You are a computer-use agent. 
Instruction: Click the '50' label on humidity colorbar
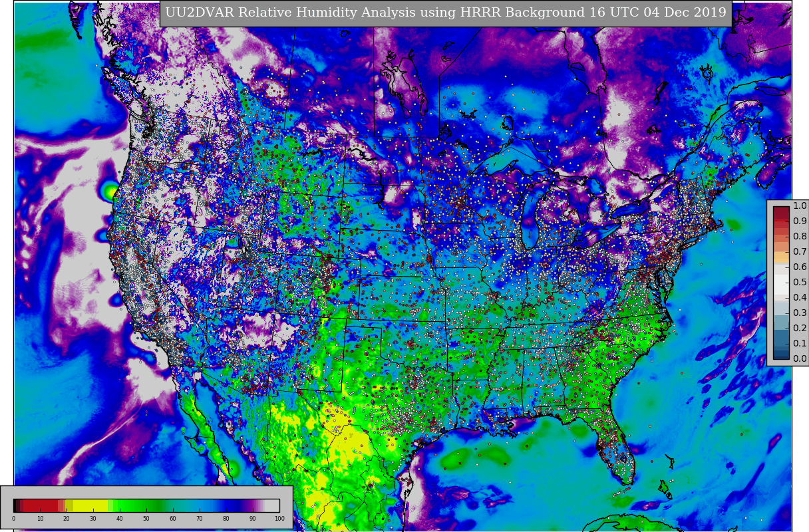(146, 519)
